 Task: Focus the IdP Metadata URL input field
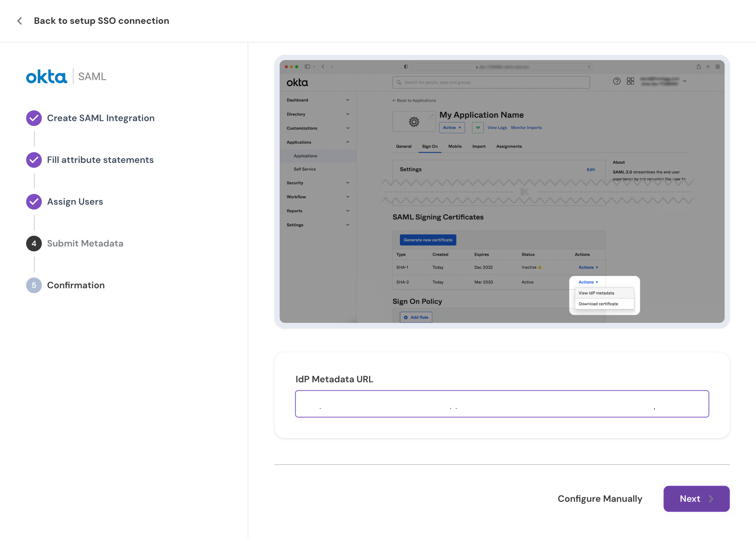[x=502, y=403]
